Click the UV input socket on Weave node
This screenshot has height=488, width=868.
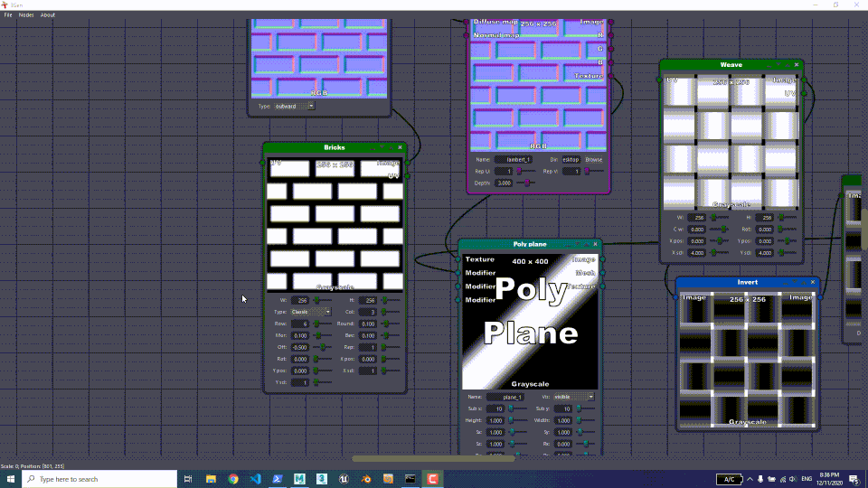coord(659,80)
